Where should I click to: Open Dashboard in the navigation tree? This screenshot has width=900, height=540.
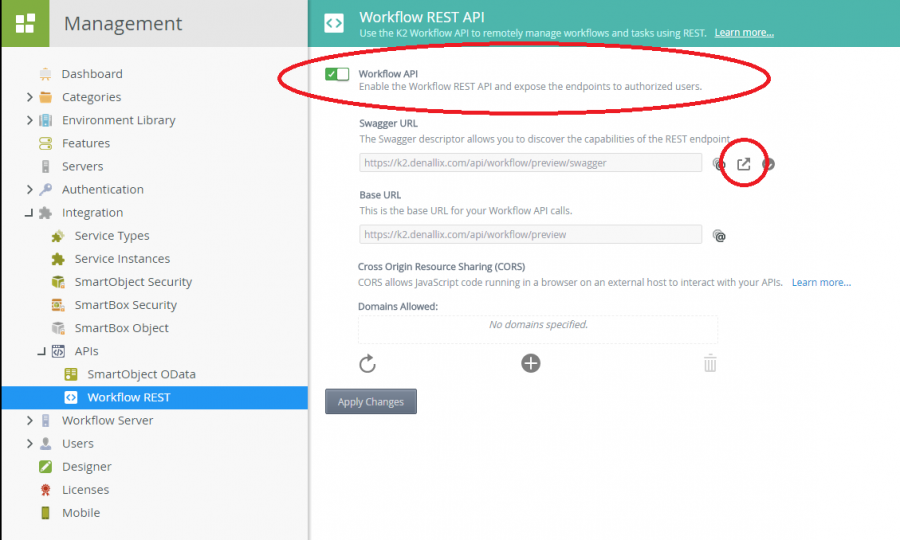click(x=92, y=74)
